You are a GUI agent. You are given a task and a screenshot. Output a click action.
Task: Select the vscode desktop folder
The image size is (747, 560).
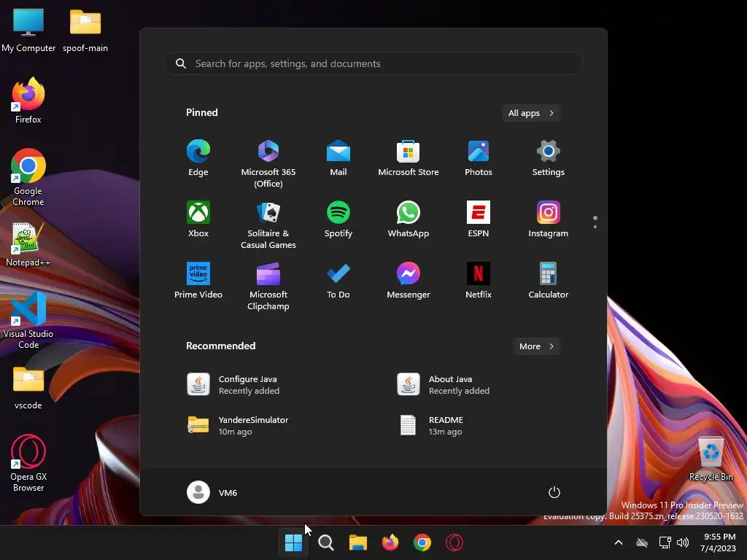(x=28, y=387)
